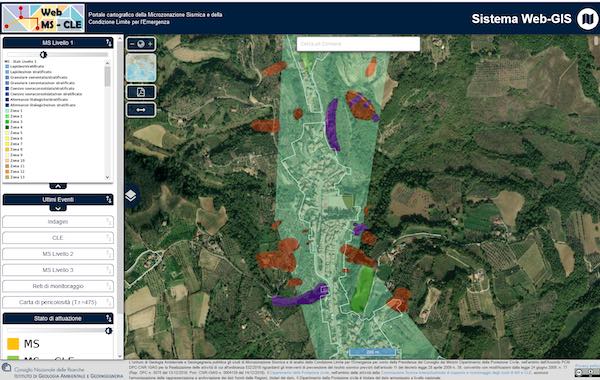Click the horizontal double-arrow measure button

[141, 110]
